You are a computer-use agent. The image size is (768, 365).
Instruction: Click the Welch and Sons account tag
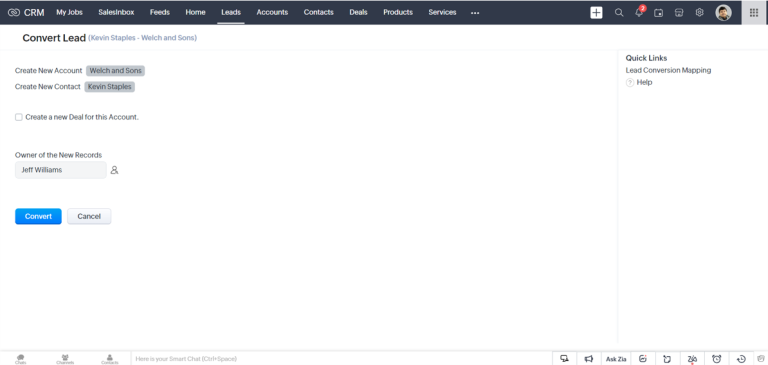point(116,71)
